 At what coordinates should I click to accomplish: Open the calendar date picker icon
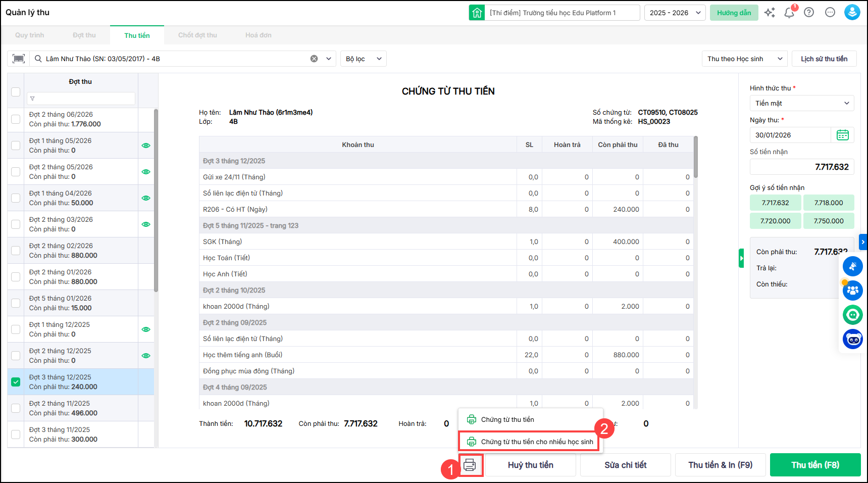[842, 135]
